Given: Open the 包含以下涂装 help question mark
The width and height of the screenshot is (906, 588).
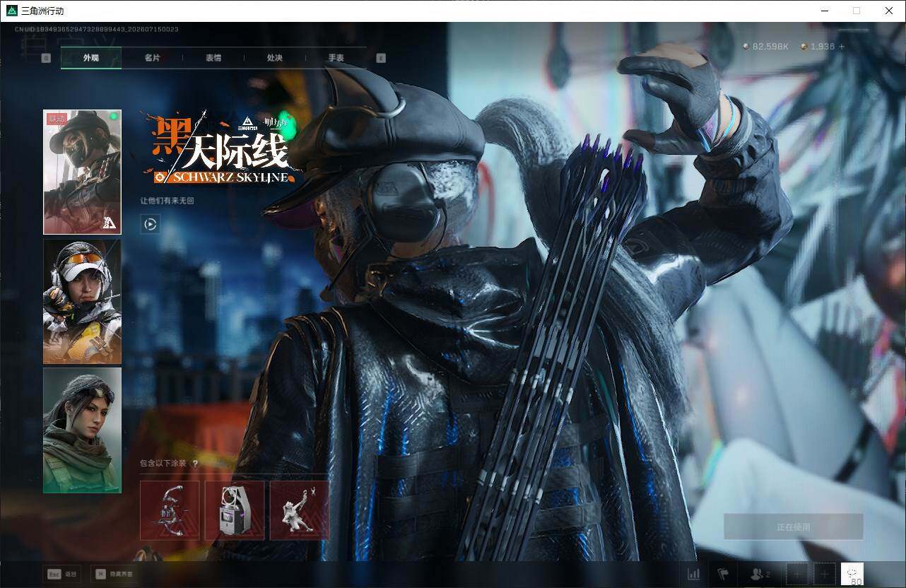Looking at the screenshot, I should pyautogui.click(x=195, y=464).
